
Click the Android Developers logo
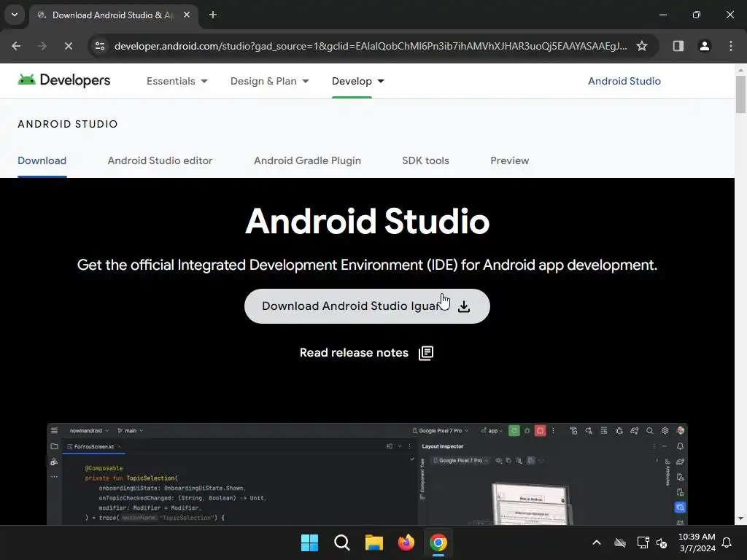pos(64,80)
